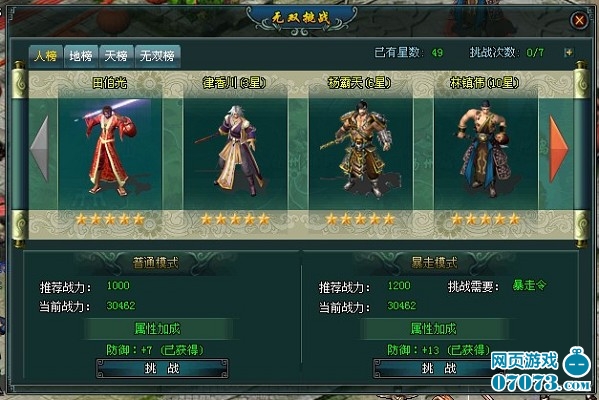Close the 无双挑战 window with the X
This screenshot has height=400, width=599.
(x=579, y=20)
